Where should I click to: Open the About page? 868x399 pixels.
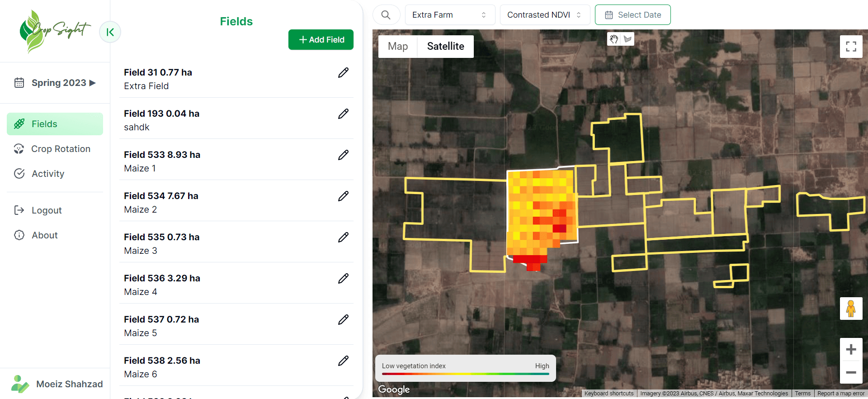point(55,235)
